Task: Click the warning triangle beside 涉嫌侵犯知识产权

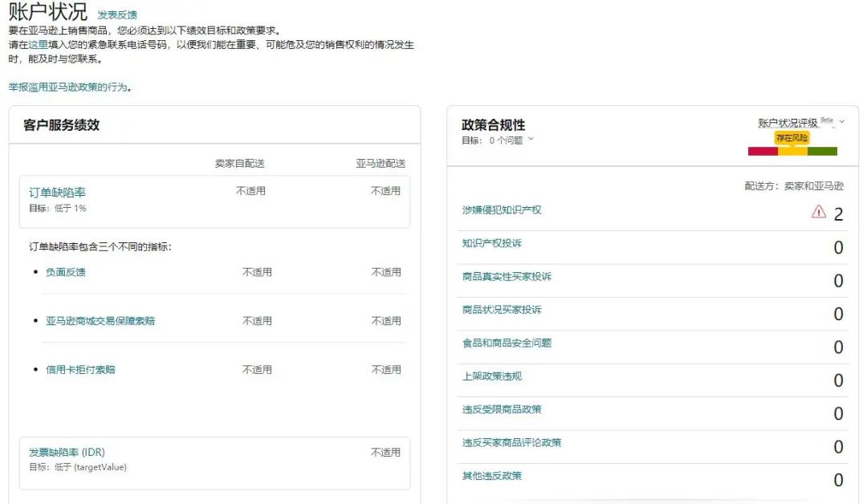Action: click(x=817, y=212)
